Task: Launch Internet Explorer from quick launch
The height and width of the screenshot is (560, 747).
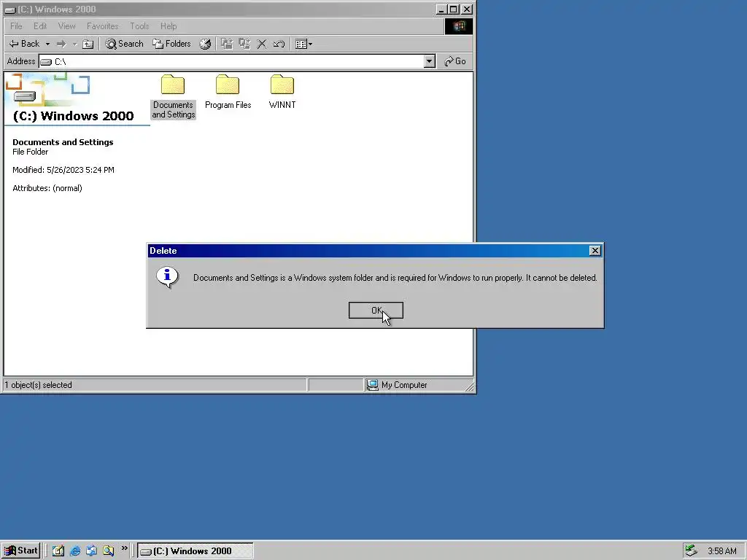Action: pyautogui.click(x=75, y=551)
